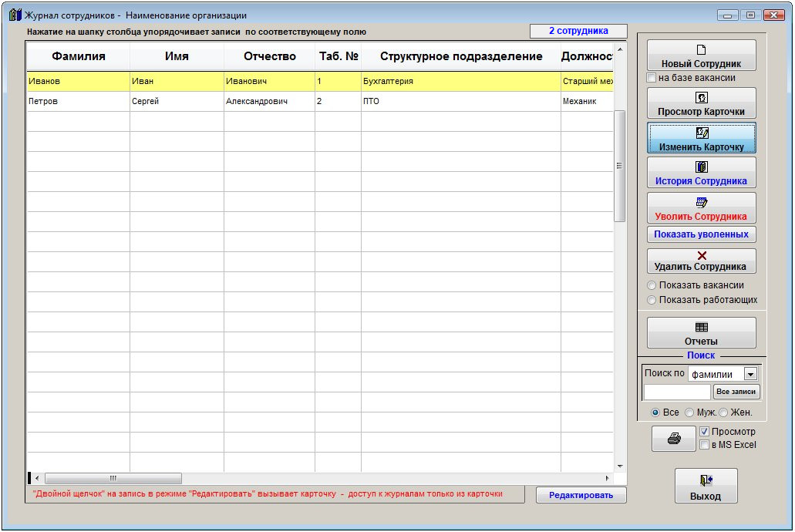Minimize the employee journal window

[x=728, y=15]
